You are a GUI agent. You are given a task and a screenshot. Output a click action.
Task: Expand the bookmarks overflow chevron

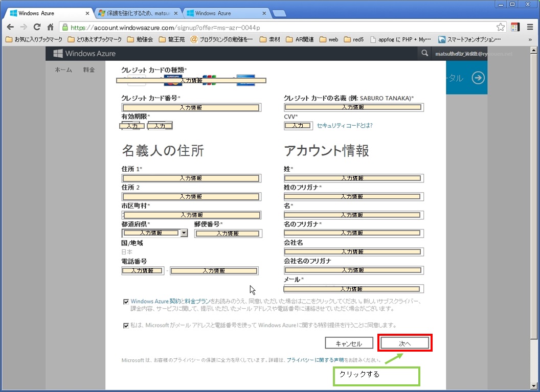click(530, 39)
